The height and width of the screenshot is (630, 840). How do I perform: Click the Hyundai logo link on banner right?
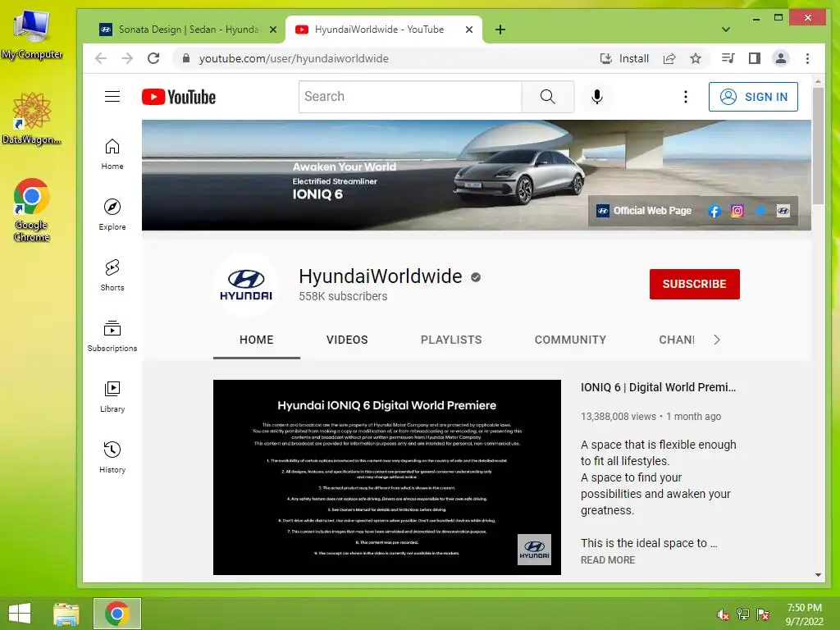pos(783,211)
